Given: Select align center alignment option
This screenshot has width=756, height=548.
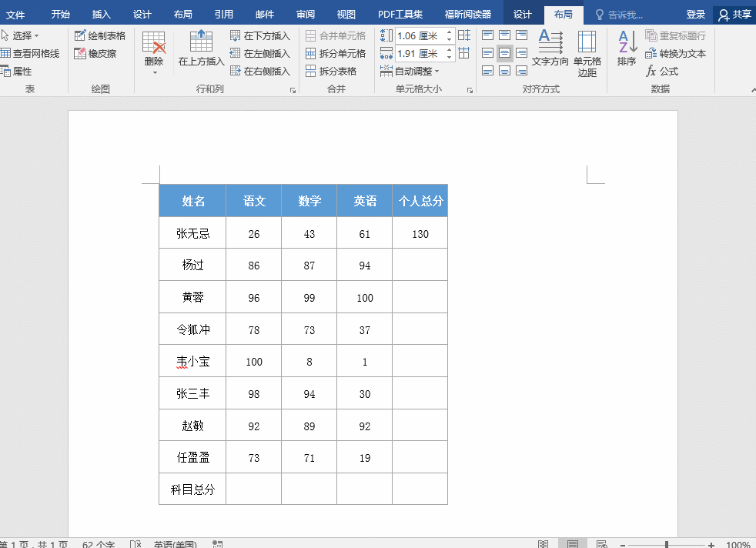Looking at the screenshot, I should coord(505,53).
